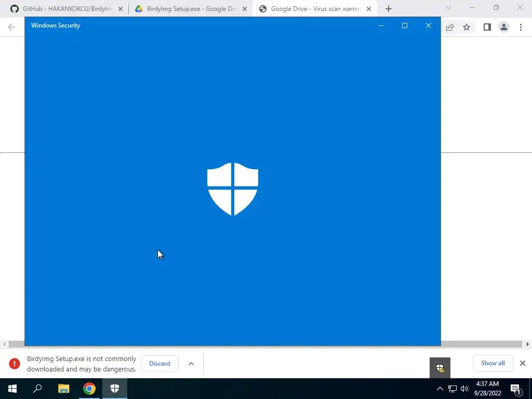Screen dimensions: 532x399
Task: Close the Virus scan warning tab
Action: 369,9
